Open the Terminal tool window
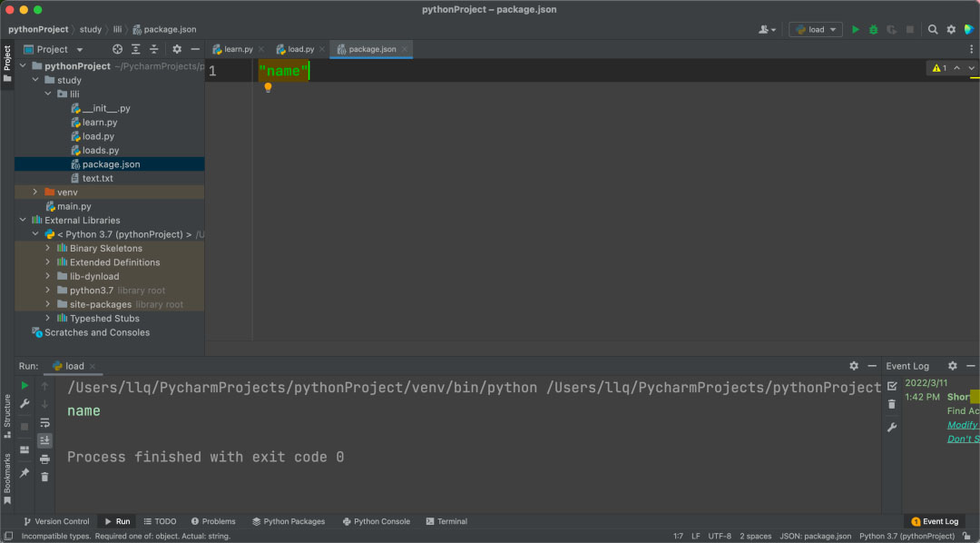This screenshot has width=980, height=543. pos(446,521)
